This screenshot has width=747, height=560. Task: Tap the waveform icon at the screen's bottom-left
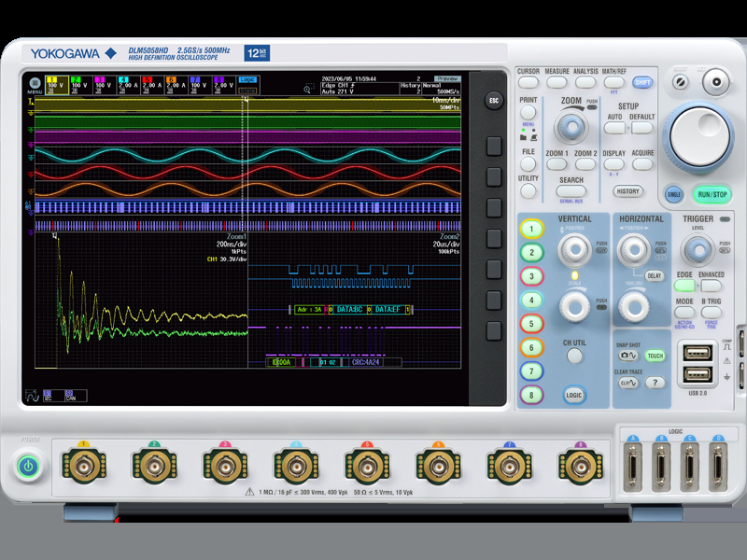point(32,395)
